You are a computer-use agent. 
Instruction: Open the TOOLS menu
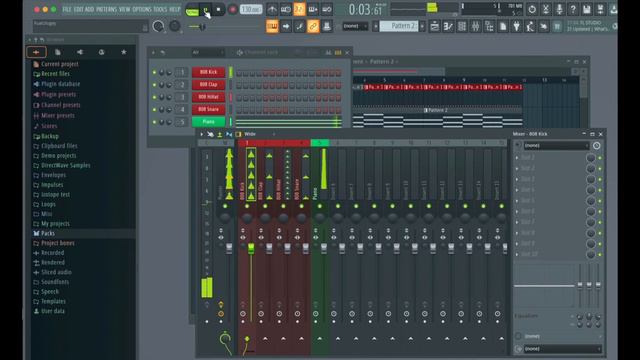(160, 9)
